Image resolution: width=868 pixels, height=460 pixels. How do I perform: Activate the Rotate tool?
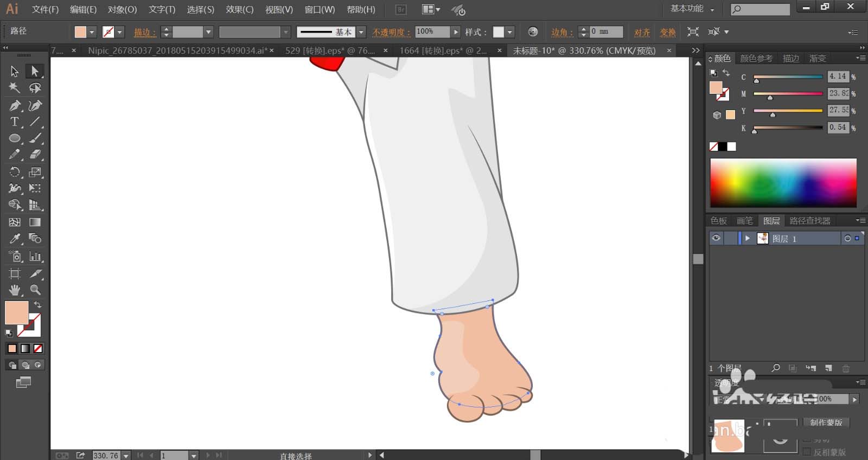15,172
